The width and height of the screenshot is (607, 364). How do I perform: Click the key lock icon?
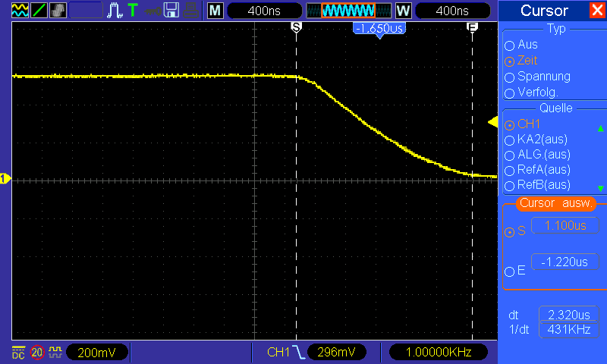pos(153,11)
